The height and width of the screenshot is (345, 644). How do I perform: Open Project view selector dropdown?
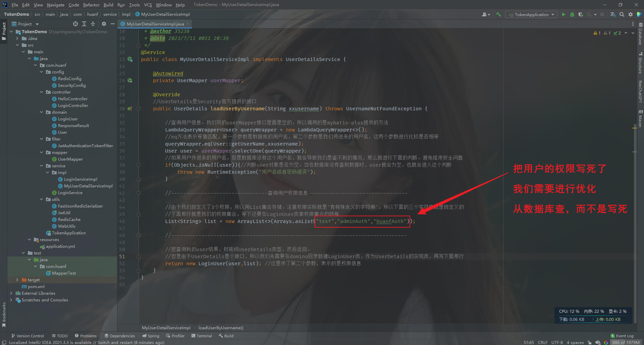[25, 24]
